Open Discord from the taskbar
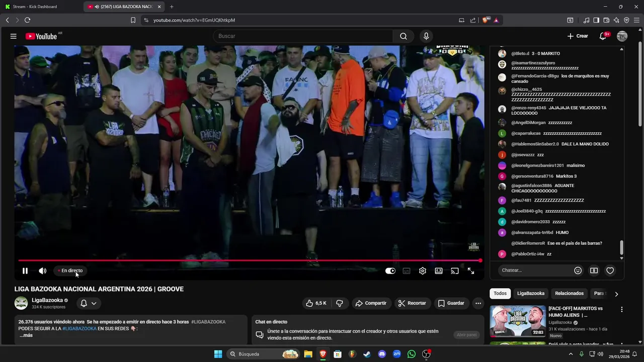 382,354
